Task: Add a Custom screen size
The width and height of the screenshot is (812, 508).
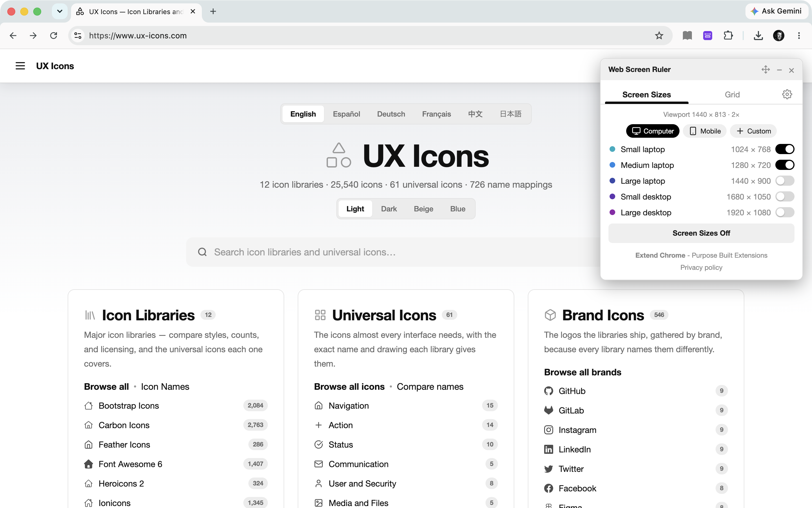Action: click(x=753, y=131)
